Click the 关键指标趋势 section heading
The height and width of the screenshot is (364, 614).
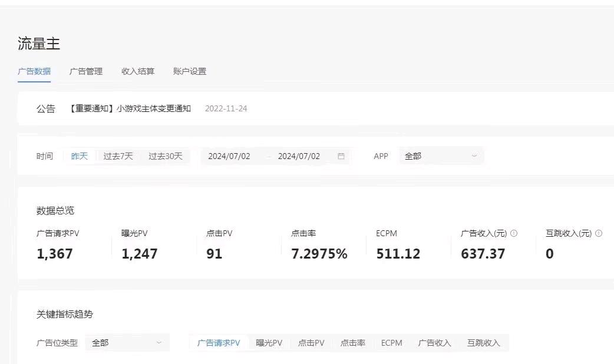(x=65, y=314)
